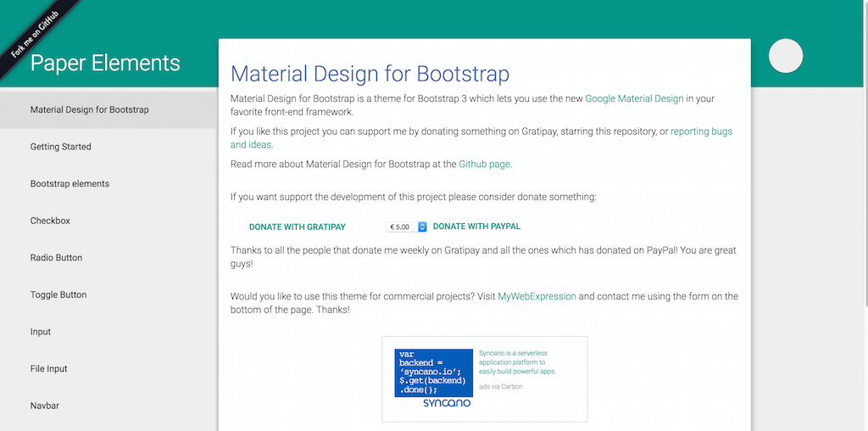Jump to the Navbar section
The width and height of the screenshot is (868, 431).
tap(108, 406)
